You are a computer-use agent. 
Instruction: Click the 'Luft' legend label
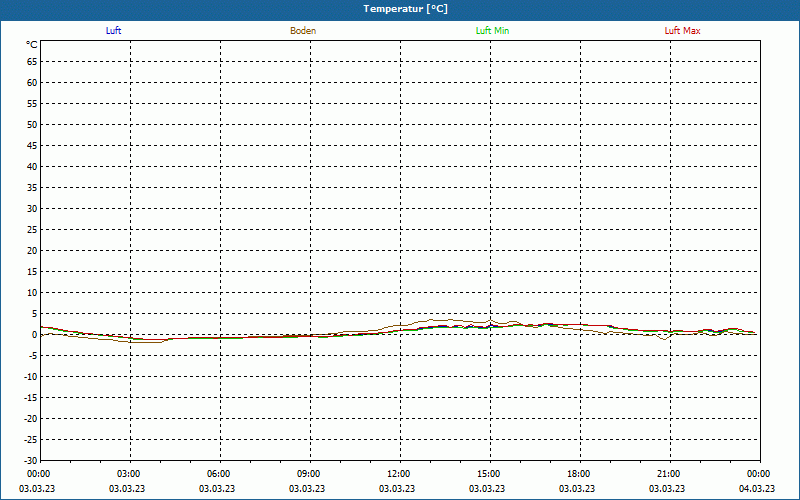[x=113, y=31]
